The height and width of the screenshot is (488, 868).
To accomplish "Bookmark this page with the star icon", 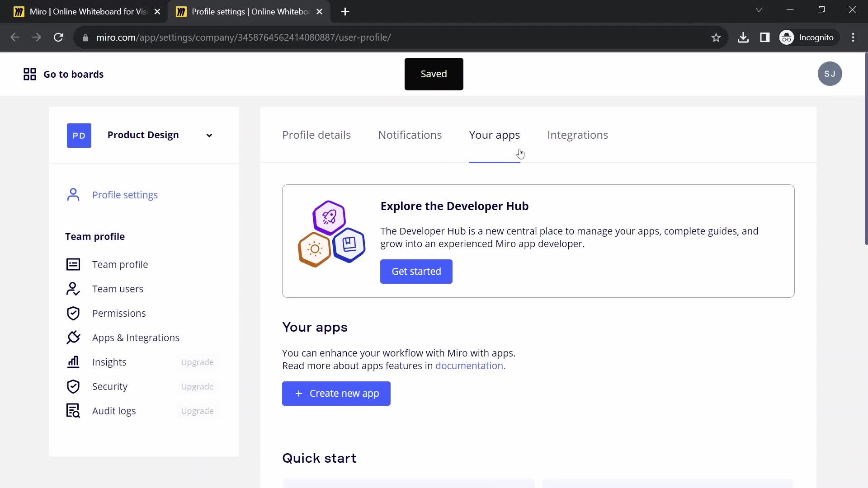I will tap(716, 38).
